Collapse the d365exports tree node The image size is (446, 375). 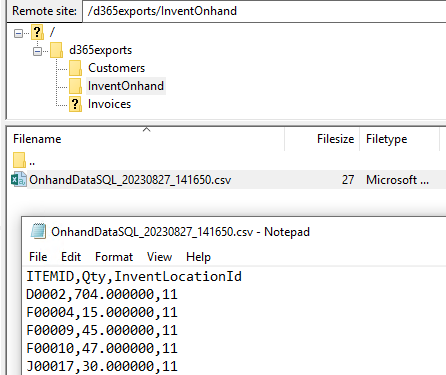click(38, 51)
